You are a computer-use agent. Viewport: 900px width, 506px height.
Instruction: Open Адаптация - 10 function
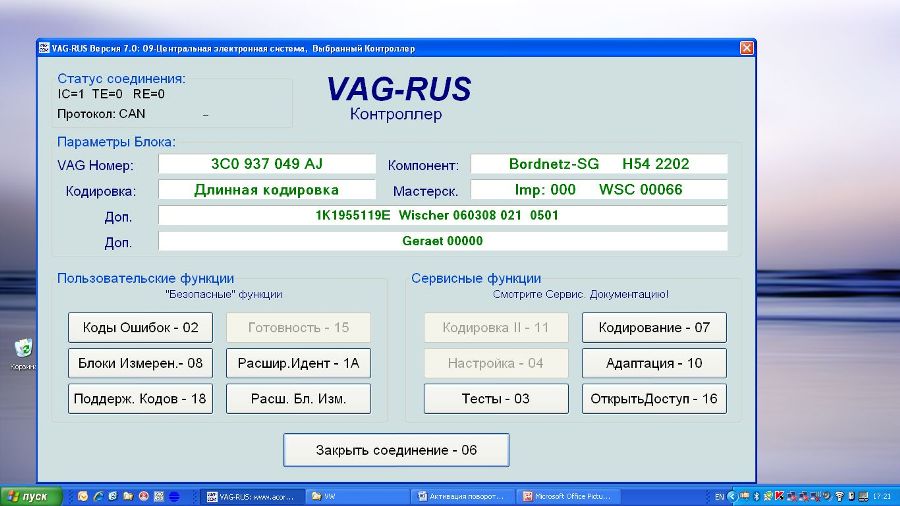654,363
